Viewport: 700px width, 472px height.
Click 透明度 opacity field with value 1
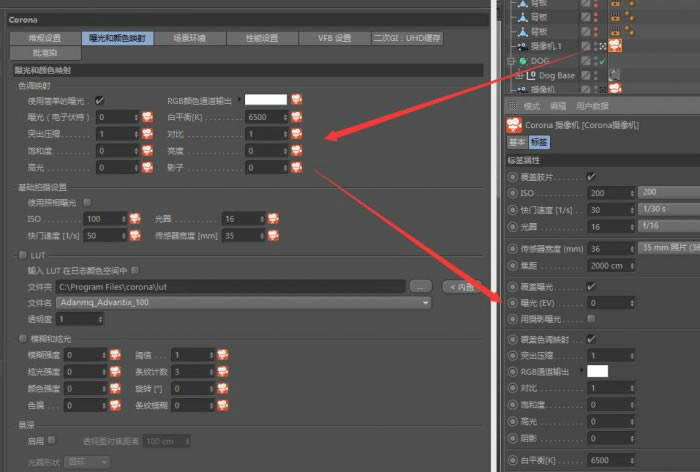79,319
